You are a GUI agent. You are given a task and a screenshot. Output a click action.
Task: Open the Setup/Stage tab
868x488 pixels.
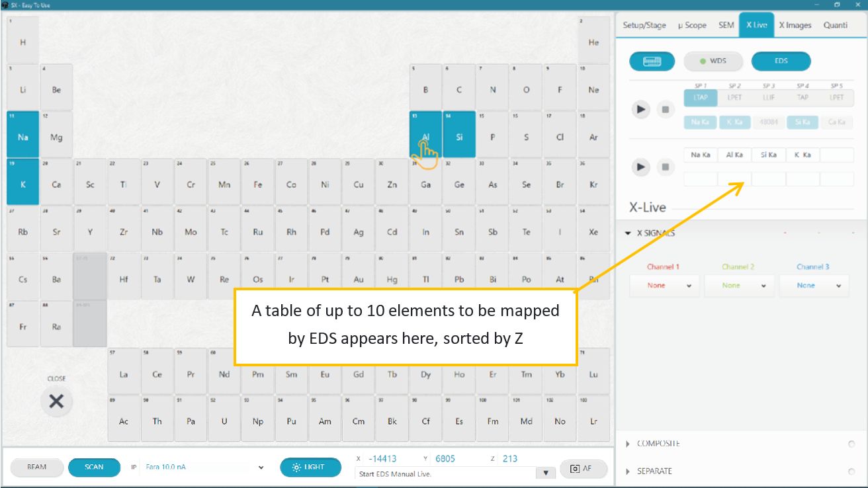(644, 25)
